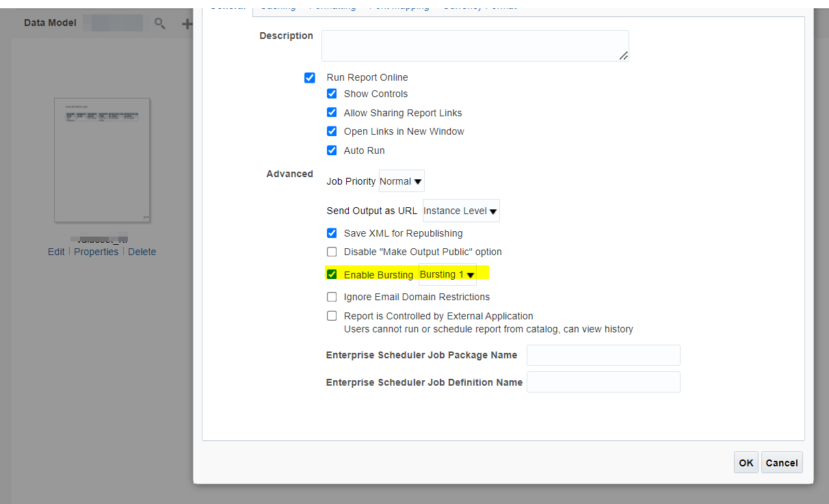Click the search magnifier icon beside Data Model
This screenshot has width=829, height=504.
(x=159, y=23)
